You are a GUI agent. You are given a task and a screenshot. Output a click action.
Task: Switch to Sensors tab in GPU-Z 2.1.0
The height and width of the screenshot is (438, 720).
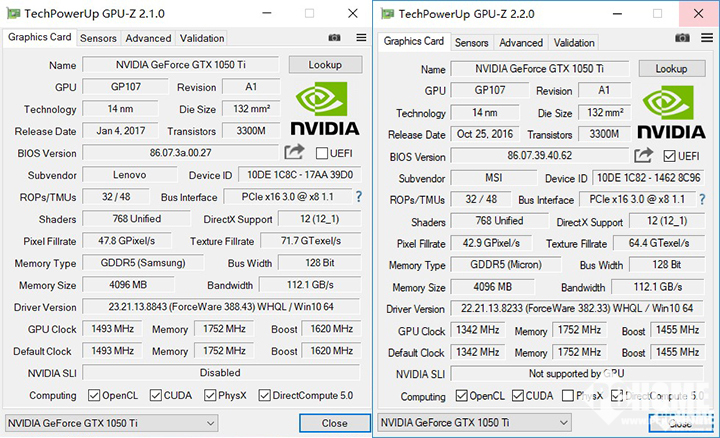click(98, 38)
